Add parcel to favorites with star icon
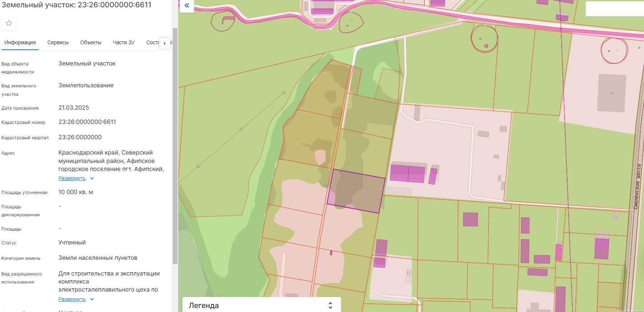The width and height of the screenshot is (644, 312). [x=9, y=23]
